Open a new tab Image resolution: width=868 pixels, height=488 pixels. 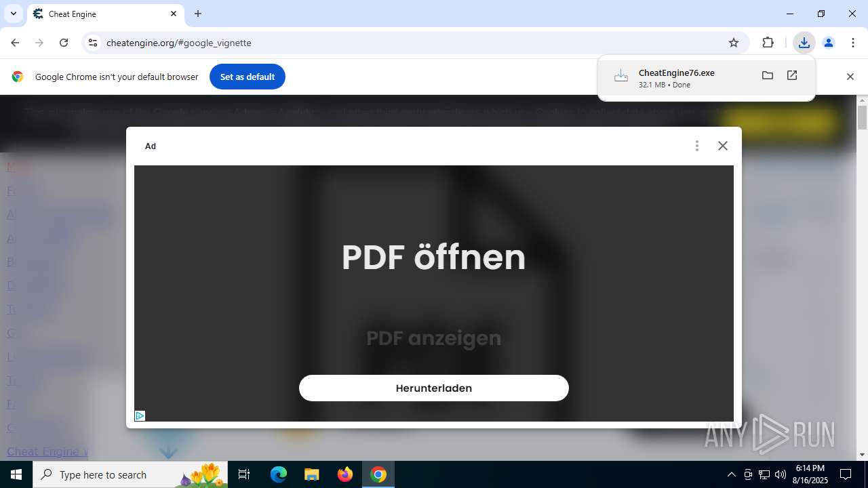pos(198,14)
